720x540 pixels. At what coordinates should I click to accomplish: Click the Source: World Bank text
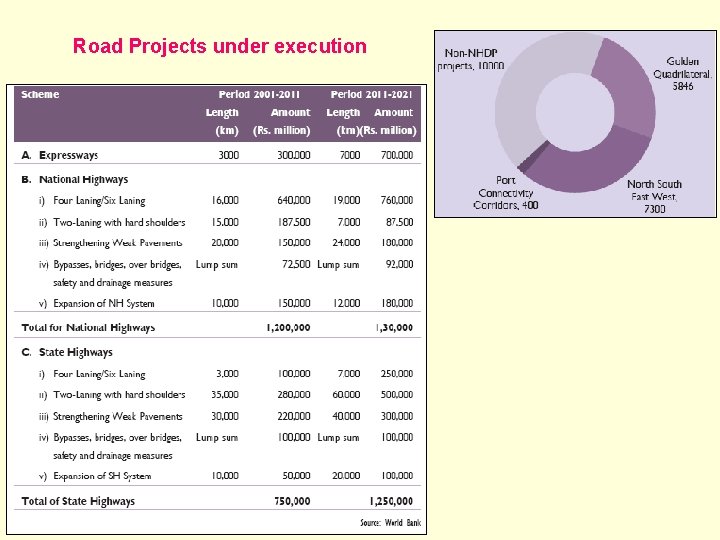coord(390,523)
